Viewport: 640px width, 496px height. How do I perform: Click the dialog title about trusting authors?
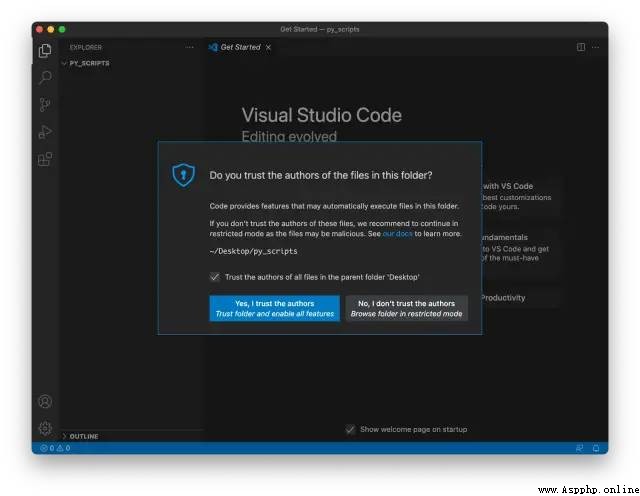pos(321,176)
